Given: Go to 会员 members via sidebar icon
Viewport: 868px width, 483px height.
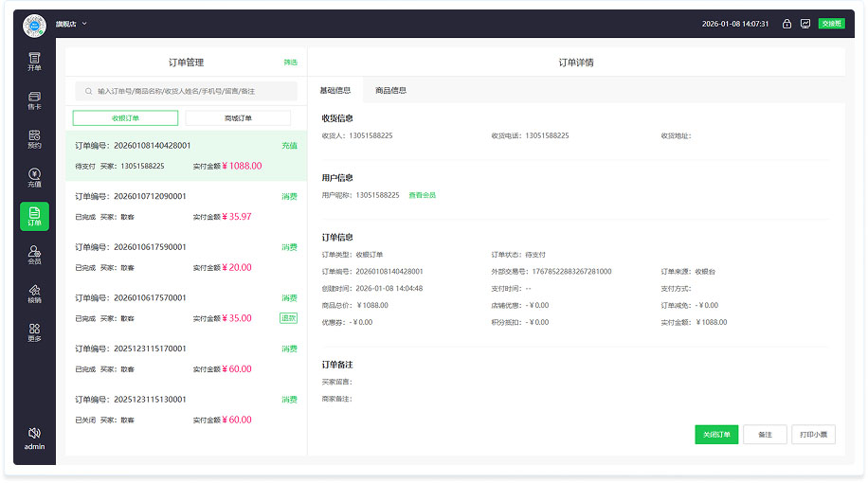Looking at the screenshot, I should click(34, 255).
